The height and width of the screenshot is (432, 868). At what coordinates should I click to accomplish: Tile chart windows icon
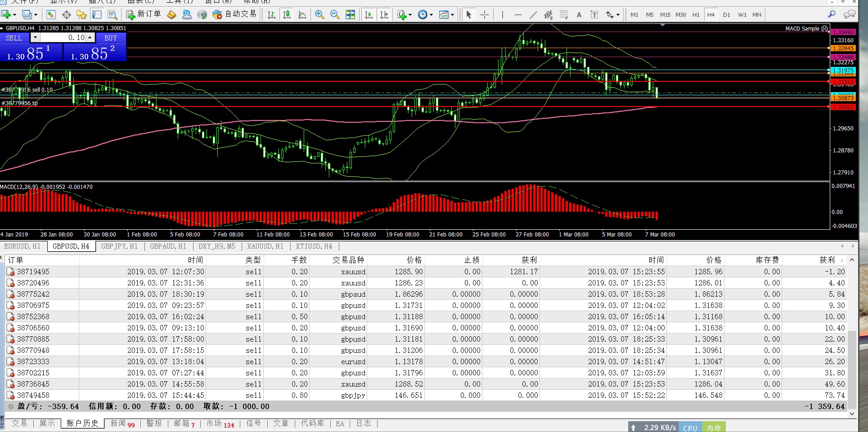pos(350,14)
